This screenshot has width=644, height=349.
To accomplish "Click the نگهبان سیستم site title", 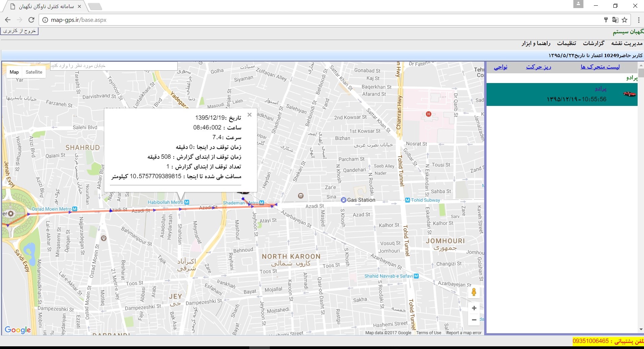I will click(628, 32).
